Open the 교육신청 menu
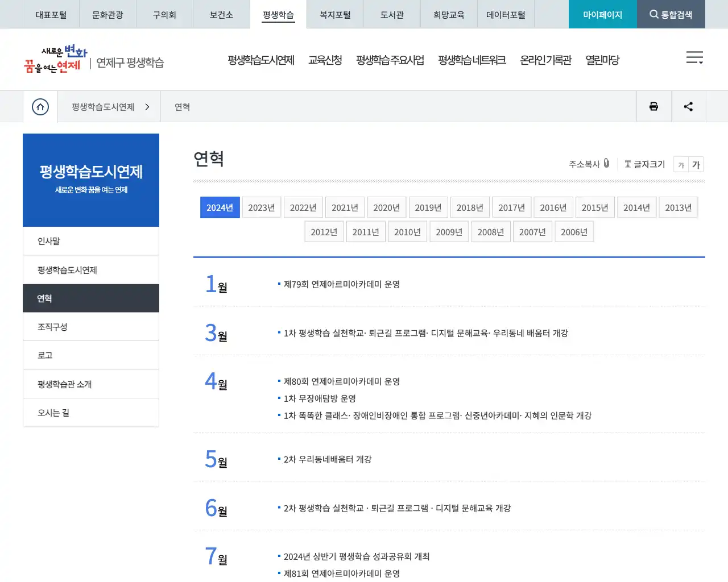 (x=325, y=59)
